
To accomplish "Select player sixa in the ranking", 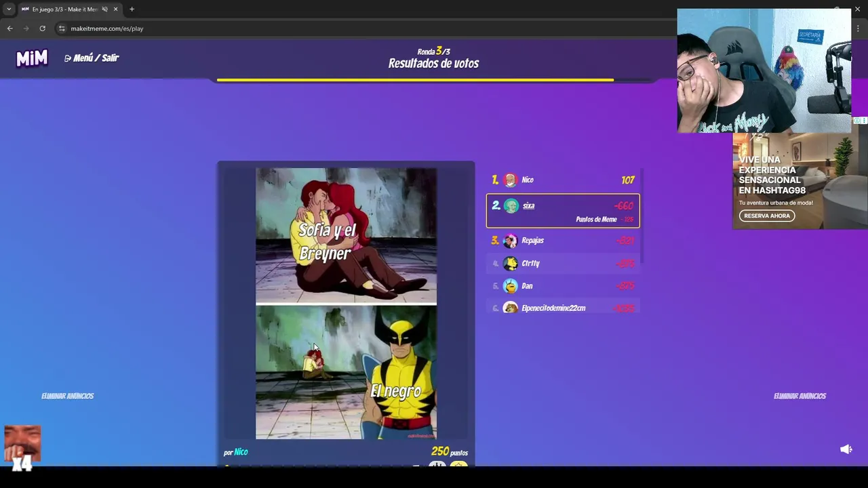I will click(563, 211).
